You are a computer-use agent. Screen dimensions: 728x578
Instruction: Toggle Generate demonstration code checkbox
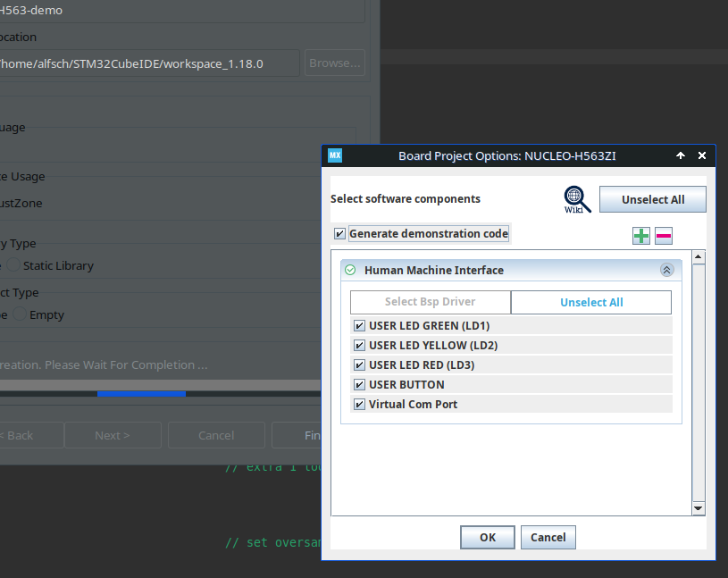[339, 233]
